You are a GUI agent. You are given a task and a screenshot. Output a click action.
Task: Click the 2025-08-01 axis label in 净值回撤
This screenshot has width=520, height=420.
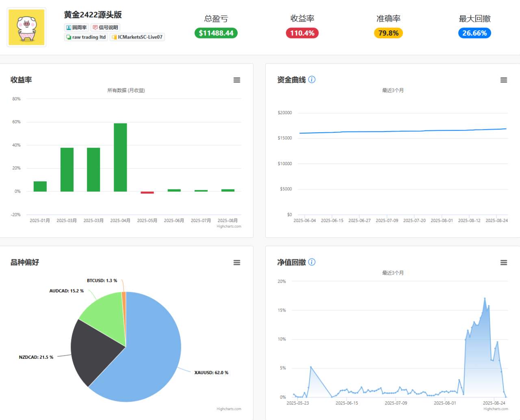[445, 403]
